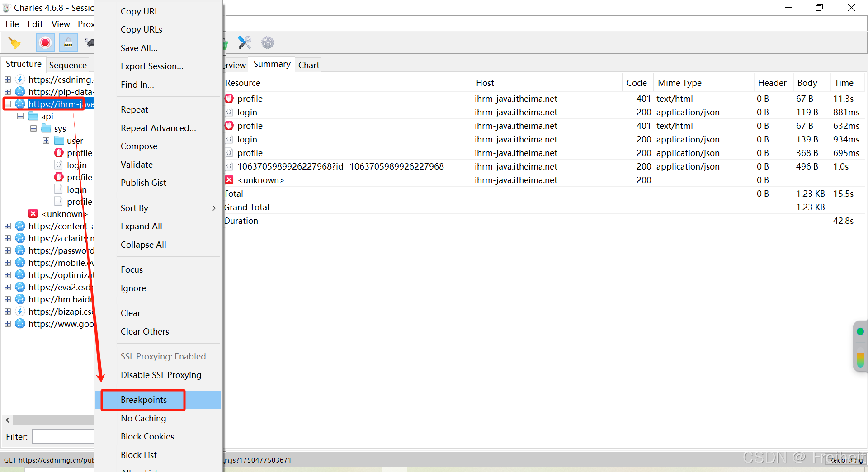Click the Filter text field

63,437
